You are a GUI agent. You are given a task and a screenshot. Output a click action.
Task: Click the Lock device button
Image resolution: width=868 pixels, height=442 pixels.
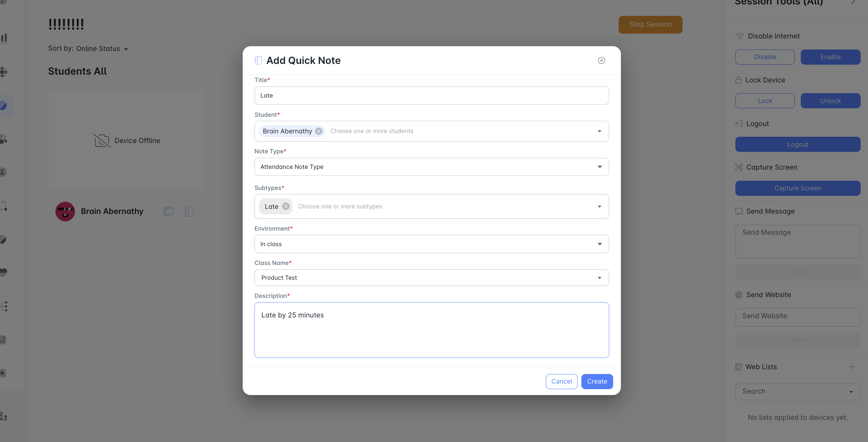click(765, 101)
